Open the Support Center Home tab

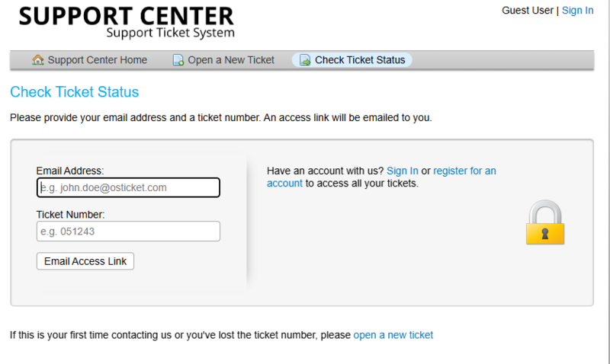(90, 60)
